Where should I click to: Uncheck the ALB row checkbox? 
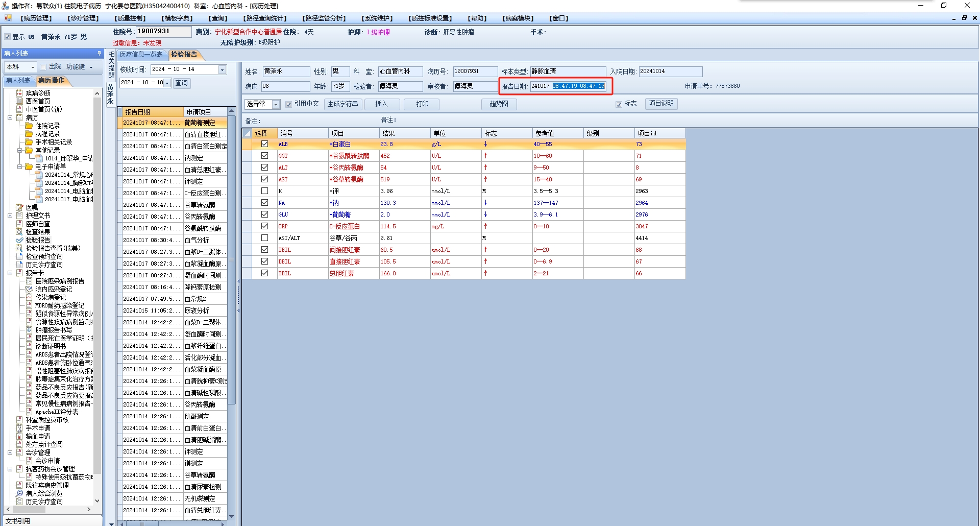coord(264,144)
